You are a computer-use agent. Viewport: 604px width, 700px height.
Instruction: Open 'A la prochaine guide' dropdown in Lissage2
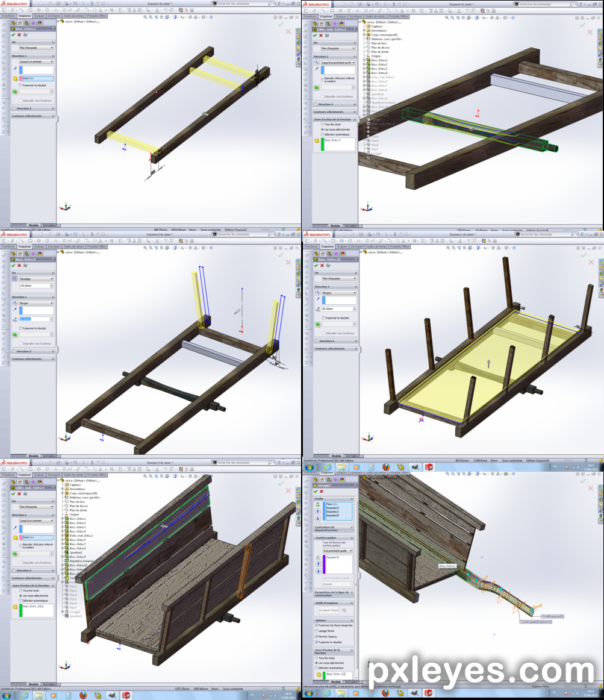[x=338, y=551]
